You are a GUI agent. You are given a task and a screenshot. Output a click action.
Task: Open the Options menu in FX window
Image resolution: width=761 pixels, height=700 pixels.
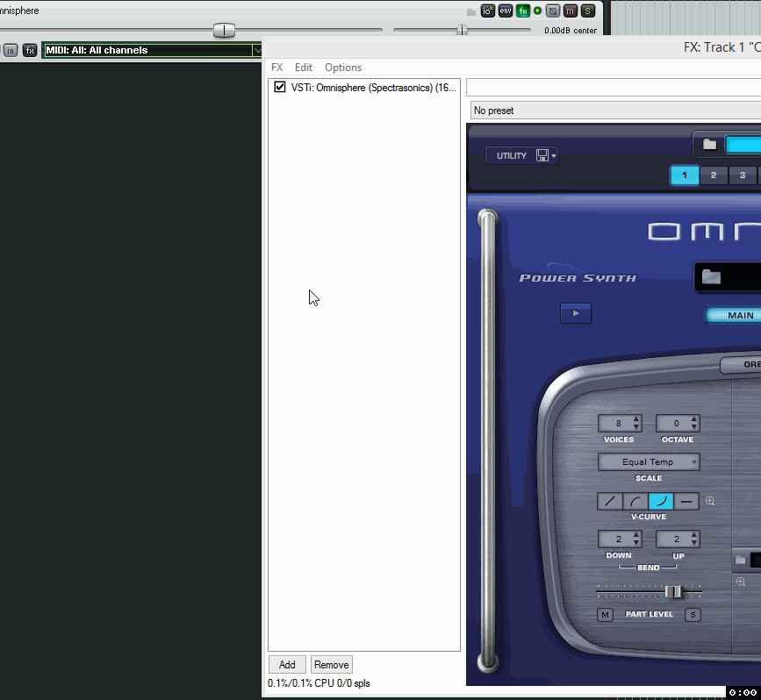[343, 68]
